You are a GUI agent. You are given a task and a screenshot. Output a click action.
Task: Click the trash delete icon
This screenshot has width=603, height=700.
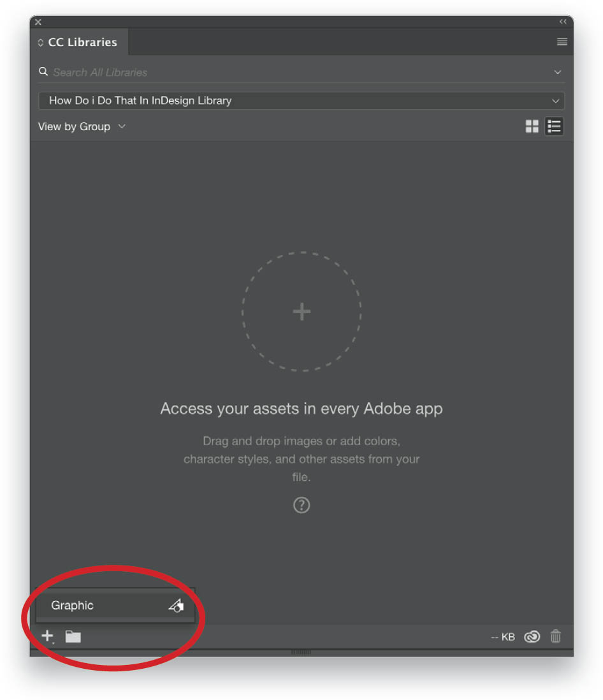556,636
